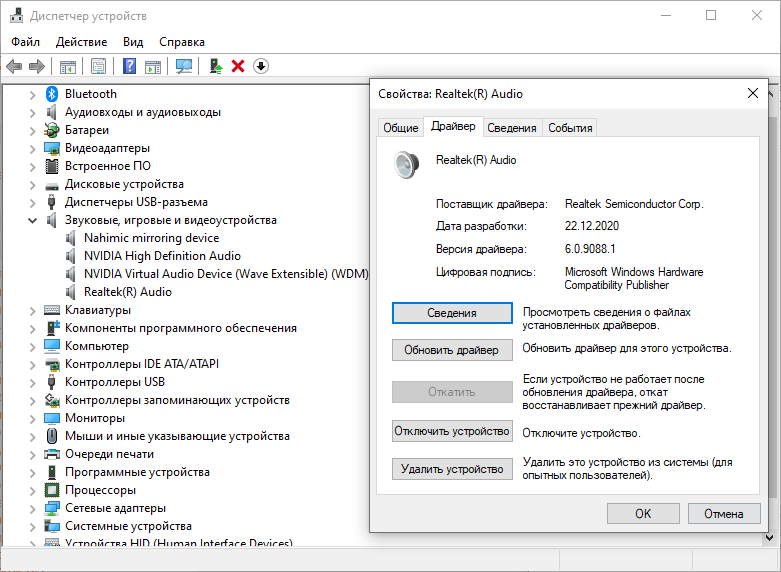
Task: Click the Forward arrow toolbar icon
Action: click(37, 66)
